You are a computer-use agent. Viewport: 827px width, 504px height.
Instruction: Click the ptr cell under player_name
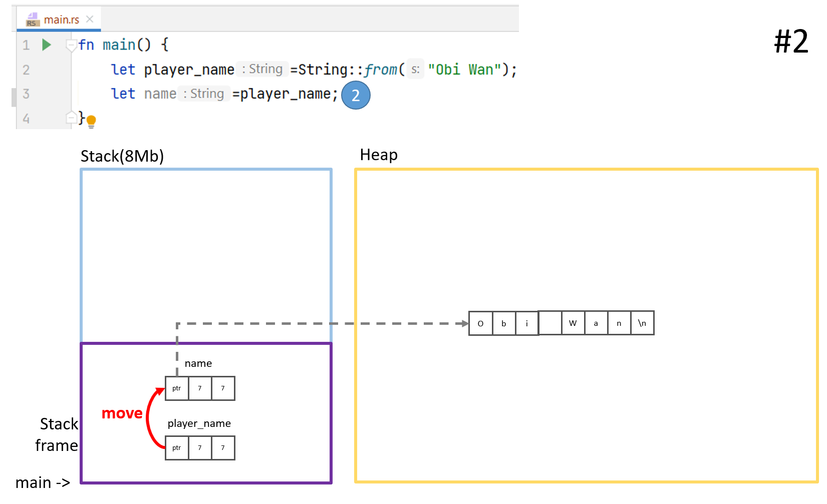[x=177, y=448]
